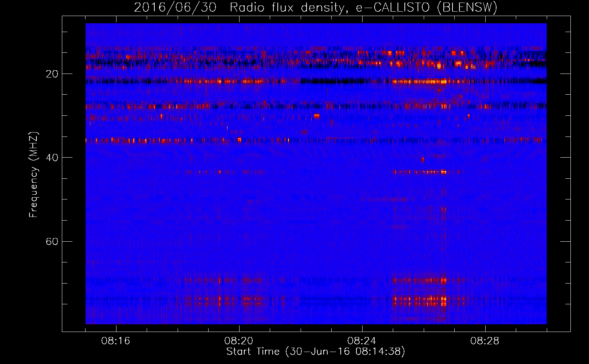Click the 08:28 time tick label
This screenshot has height=364, width=589.
click(x=485, y=341)
